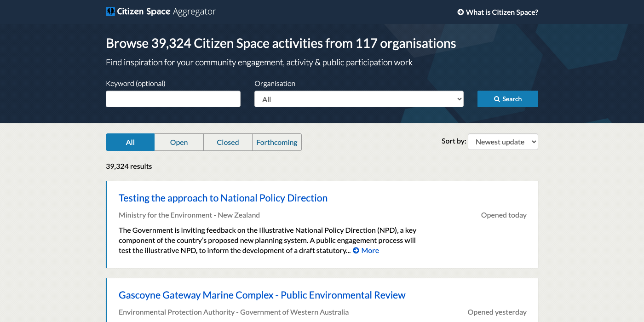Switch to the Forthcoming filter tab
This screenshot has width=644, height=322.
tap(277, 142)
